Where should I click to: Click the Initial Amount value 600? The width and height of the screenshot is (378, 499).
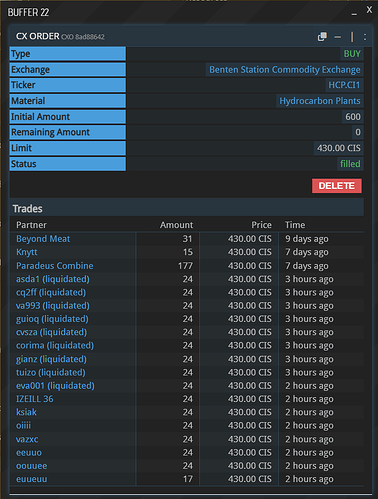tap(353, 117)
